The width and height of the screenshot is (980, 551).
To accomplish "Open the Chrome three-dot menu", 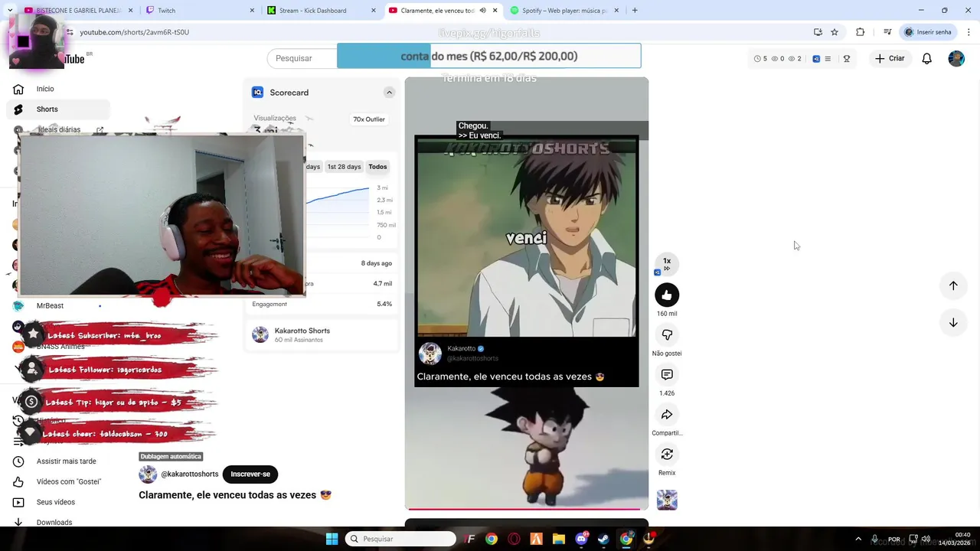I will (969, 32).
